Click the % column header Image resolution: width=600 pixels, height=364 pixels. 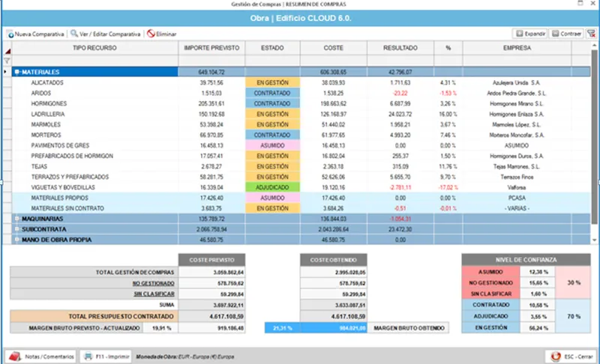[x=448, y=48]
